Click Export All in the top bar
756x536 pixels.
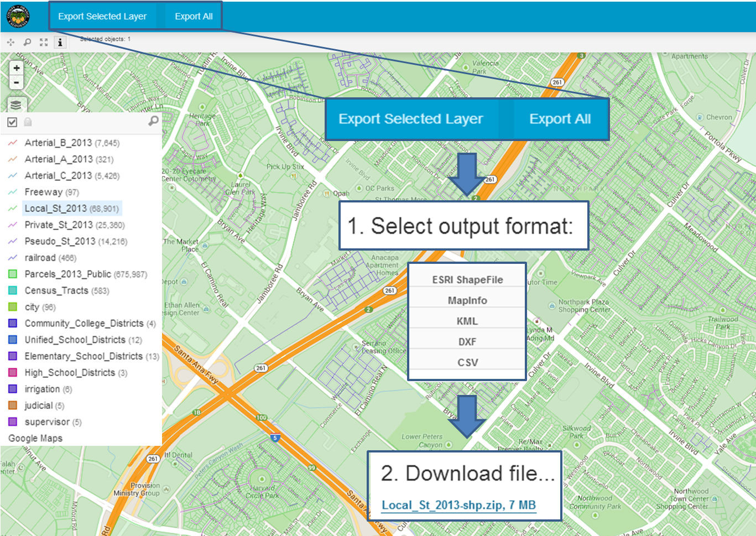[194, 17]
